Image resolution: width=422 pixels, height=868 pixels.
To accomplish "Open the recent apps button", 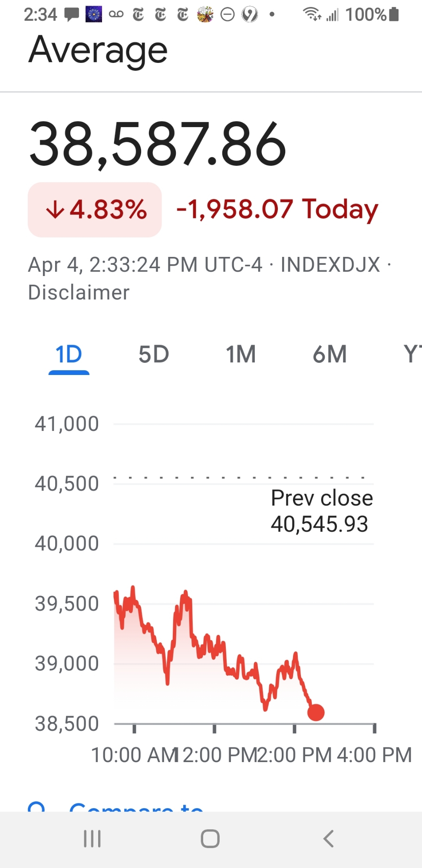I will pos(92,838).
